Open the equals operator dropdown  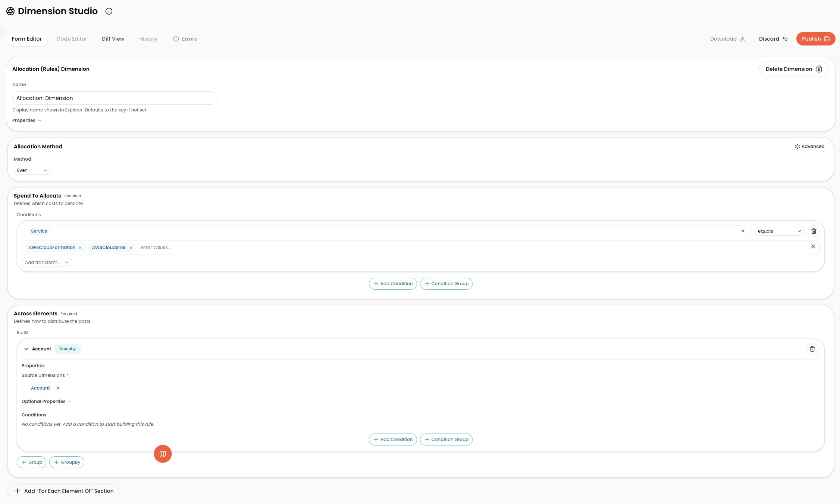coord(780,231)
